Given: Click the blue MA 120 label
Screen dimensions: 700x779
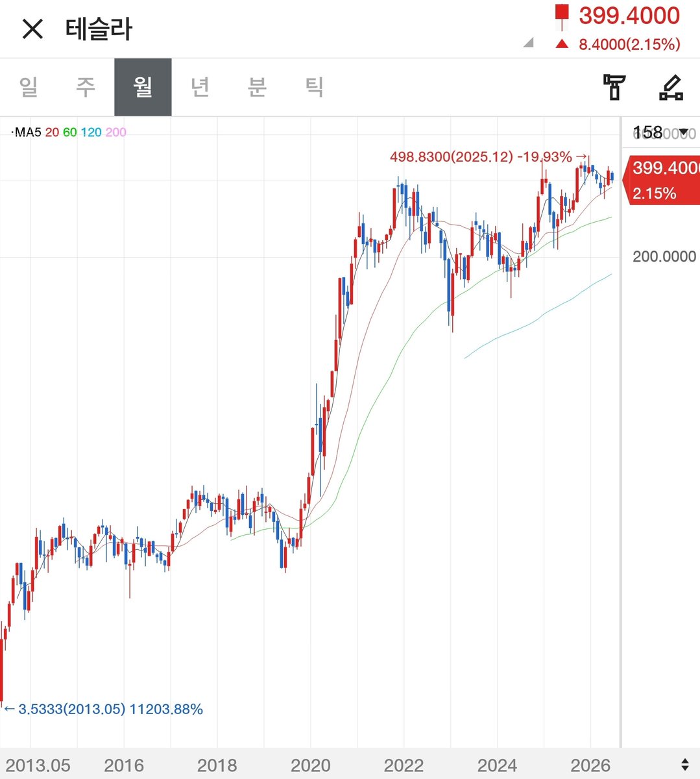Looking at the screenshot, I should pos(91,132).
